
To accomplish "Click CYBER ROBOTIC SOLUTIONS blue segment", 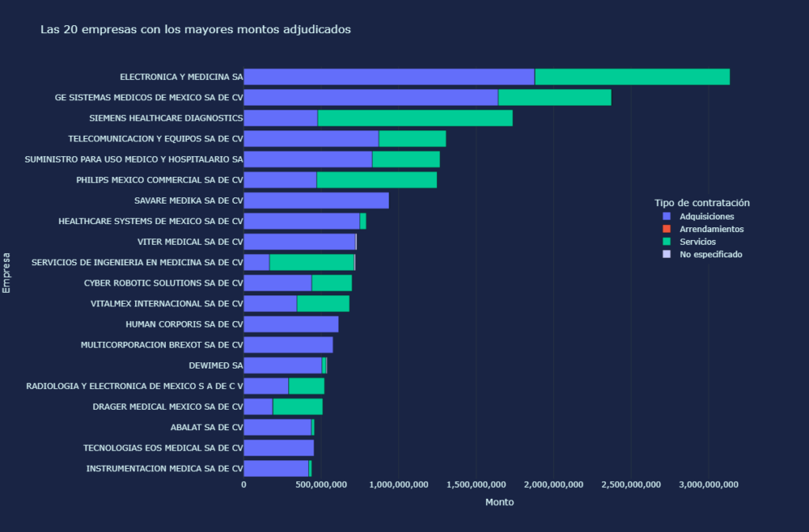I will tap(277, 283).
